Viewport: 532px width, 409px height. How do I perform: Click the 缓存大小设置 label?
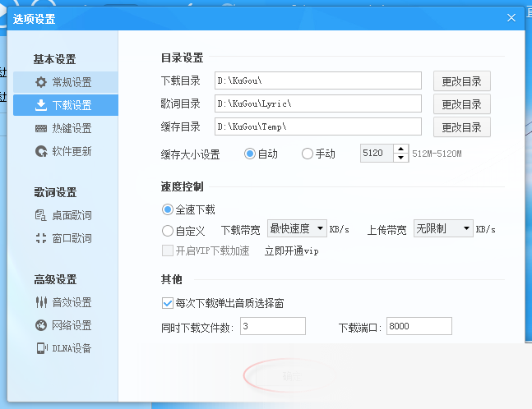pos(190,154)
